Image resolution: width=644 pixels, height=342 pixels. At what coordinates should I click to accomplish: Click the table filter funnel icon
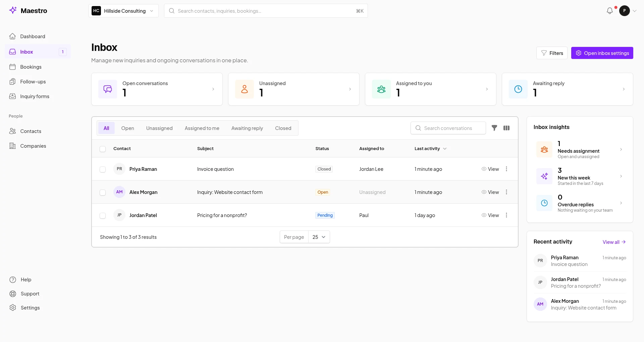tap(494, 128)
